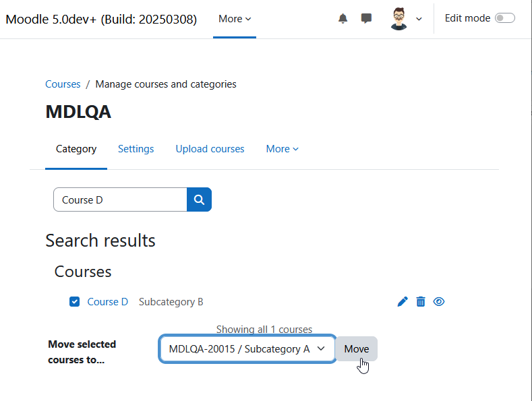Click the Move button
The height and width of the screenshot is (401, 532).
(356, 348)
